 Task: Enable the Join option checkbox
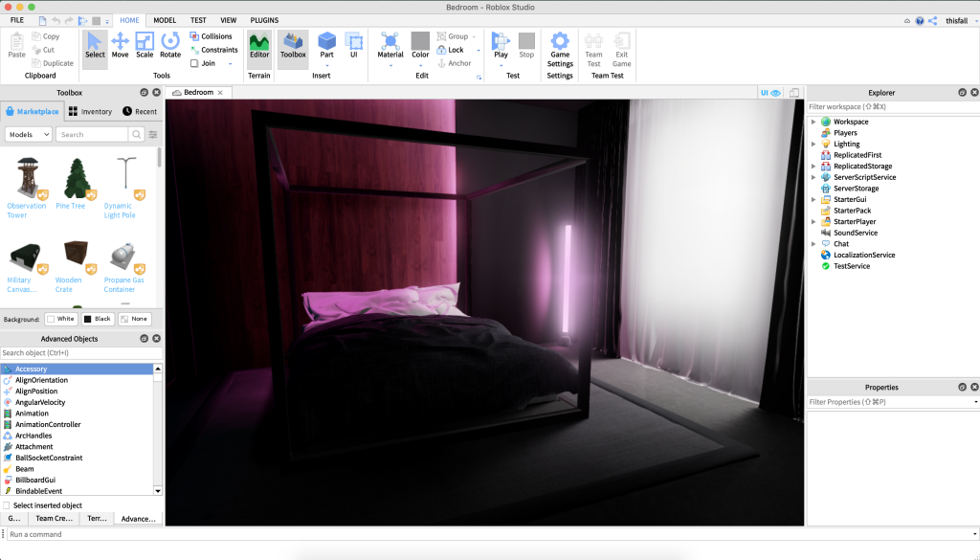click(x=195, y=63)
